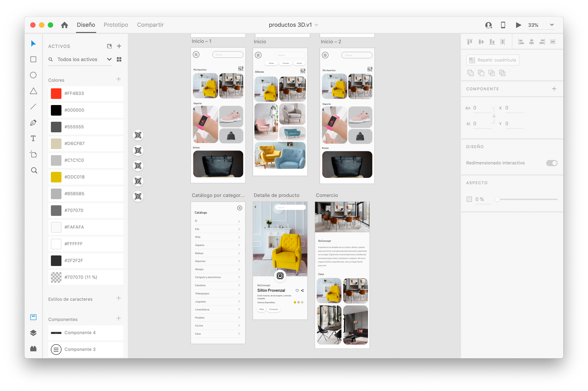Open the Assets panel icon

pos(33,317)
